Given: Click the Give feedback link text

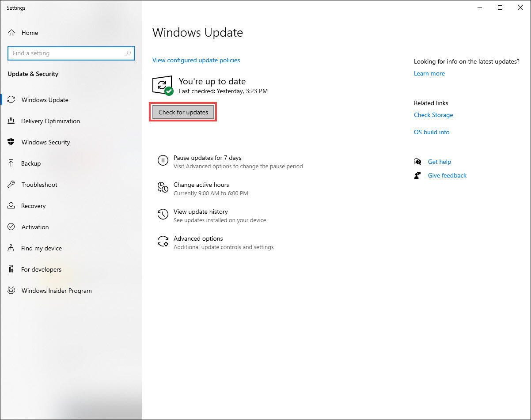Looking at the screenshot, I should point(447,175).
